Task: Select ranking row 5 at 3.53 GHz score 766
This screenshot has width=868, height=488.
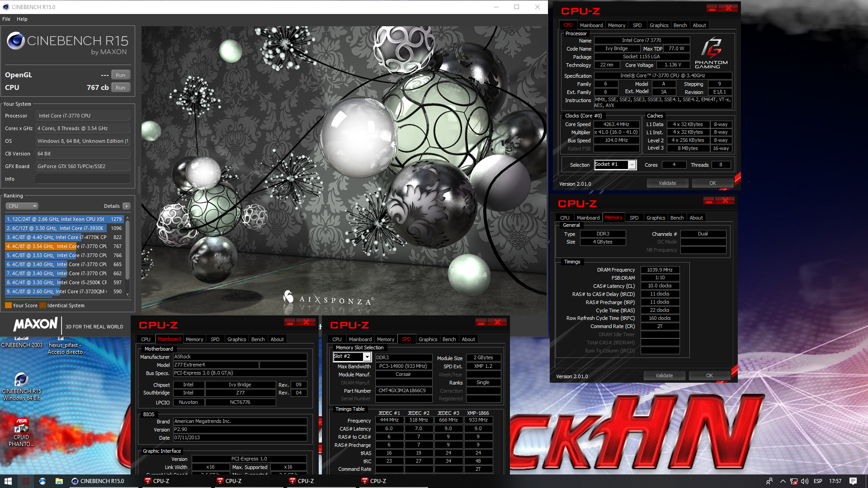Action: click(64, 255)
